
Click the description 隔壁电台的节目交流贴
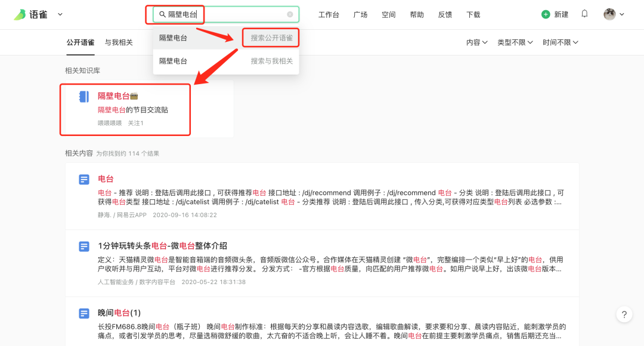(x=132, y=110)
